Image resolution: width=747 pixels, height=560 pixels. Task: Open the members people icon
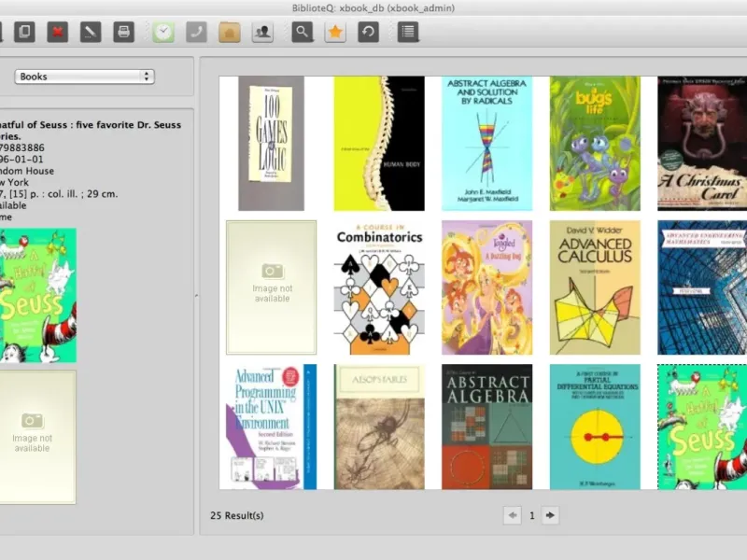pyautogui.click(x=262, y=32)
